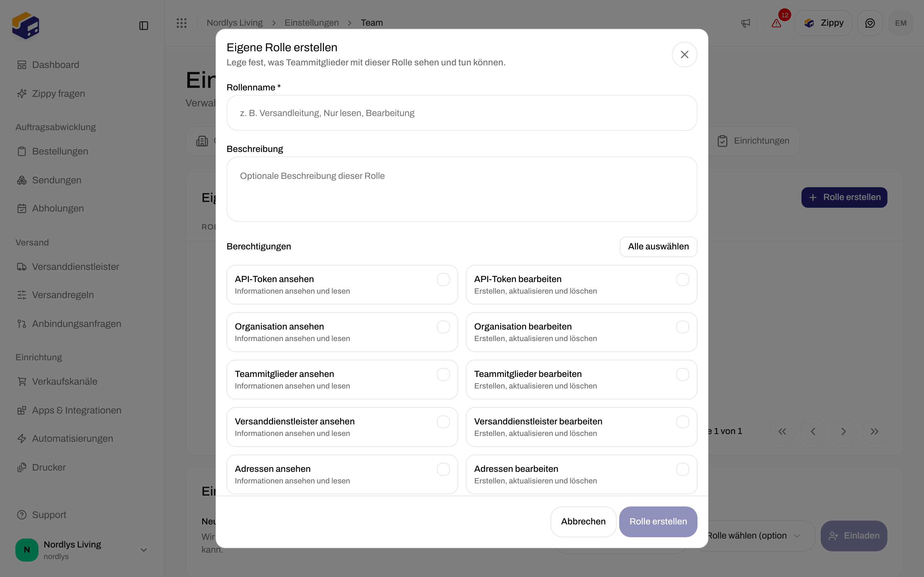Click the Nordlys company logo
Screen dimensions: 924x577
click(x=26, y=26)
